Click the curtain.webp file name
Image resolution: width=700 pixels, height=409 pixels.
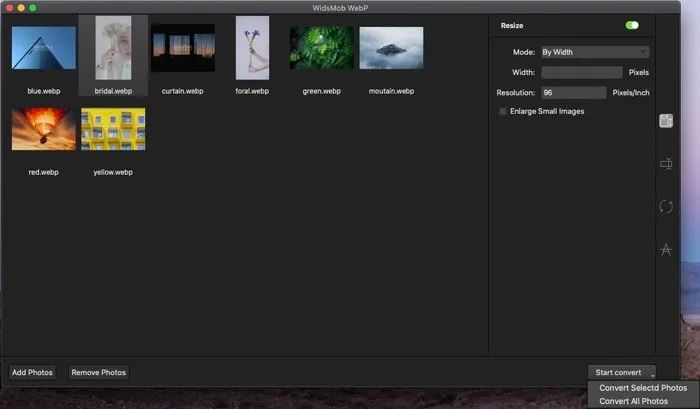click(183, 91)
